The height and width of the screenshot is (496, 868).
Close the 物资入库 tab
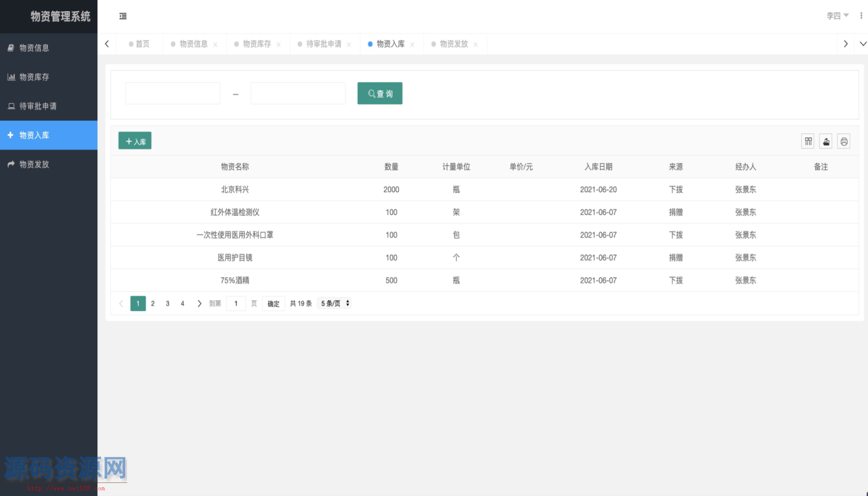[x=412, y=45]
